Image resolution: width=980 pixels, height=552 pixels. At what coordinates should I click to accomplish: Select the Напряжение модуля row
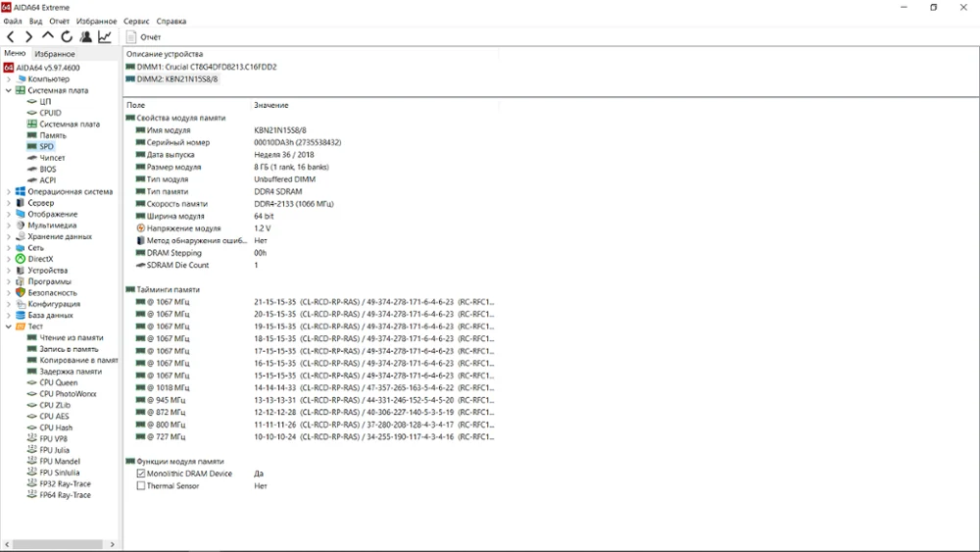tap(311, 228)
